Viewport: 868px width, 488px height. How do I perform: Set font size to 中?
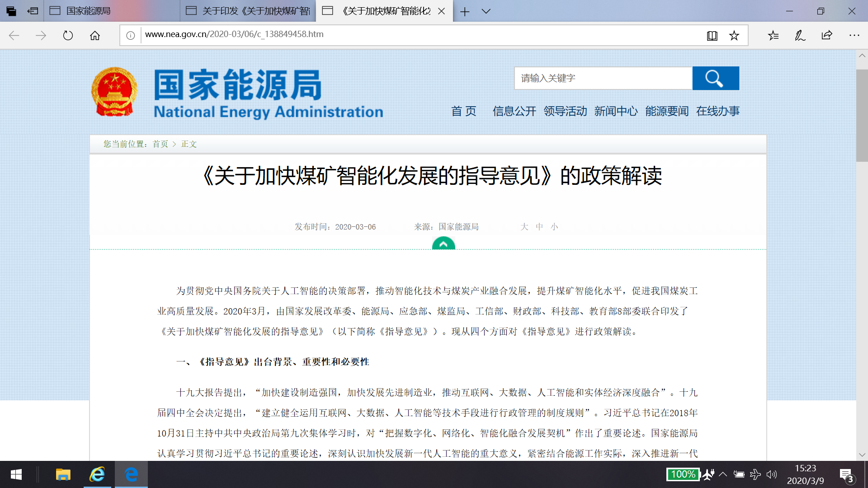click(x=539, y=227)
